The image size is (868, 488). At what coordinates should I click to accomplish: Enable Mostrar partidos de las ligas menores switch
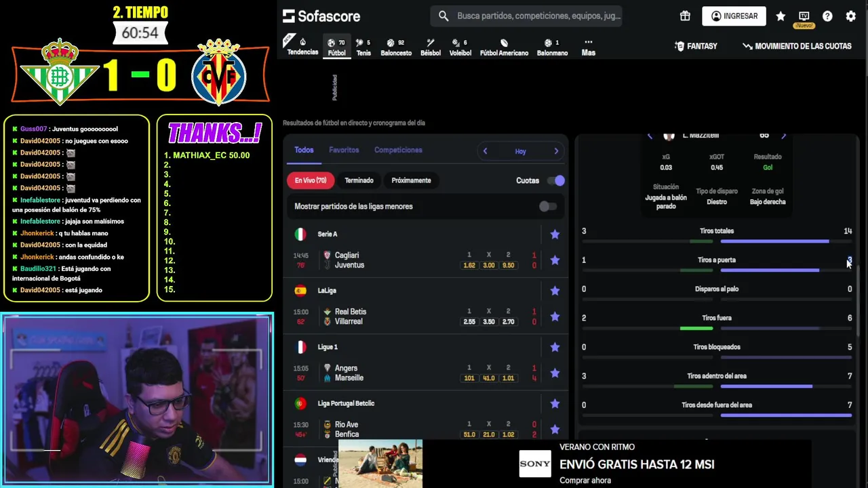coord(548,206)
